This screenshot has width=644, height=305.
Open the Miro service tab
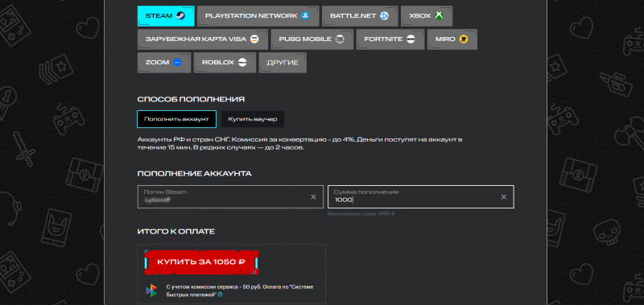click(452, 39)
